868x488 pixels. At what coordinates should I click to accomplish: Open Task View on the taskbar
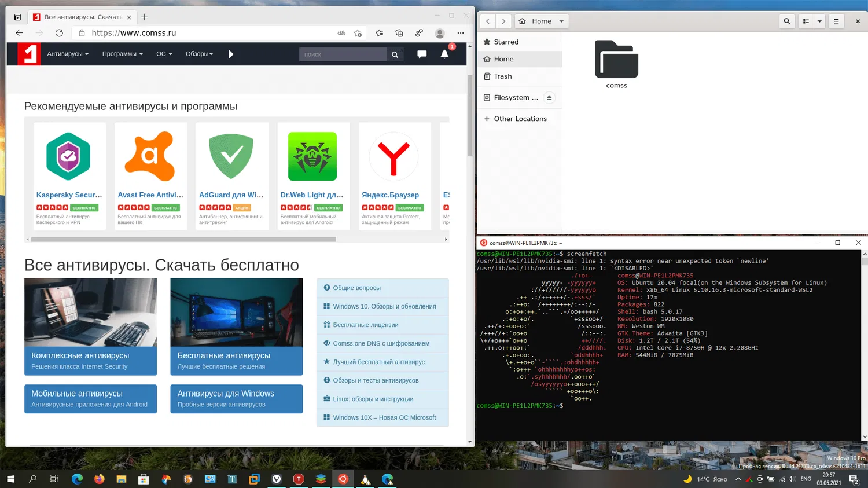pyautogui.click(x=54, y=479)
